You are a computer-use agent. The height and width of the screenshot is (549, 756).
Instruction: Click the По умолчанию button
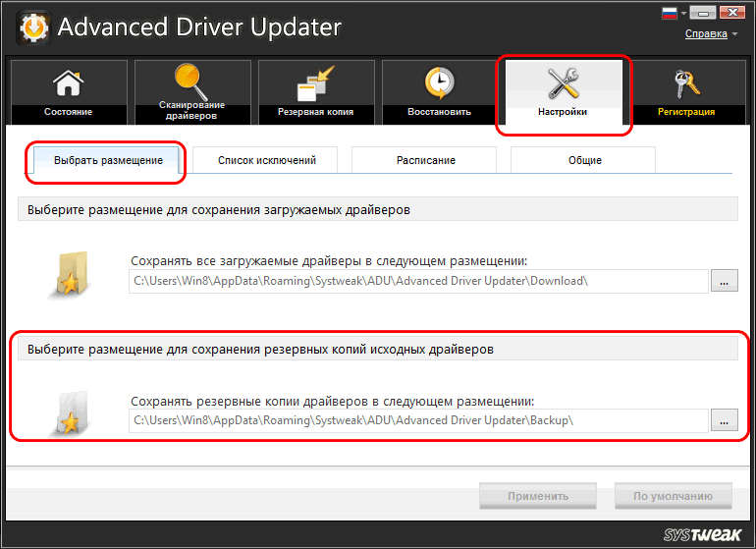(674, 496)
